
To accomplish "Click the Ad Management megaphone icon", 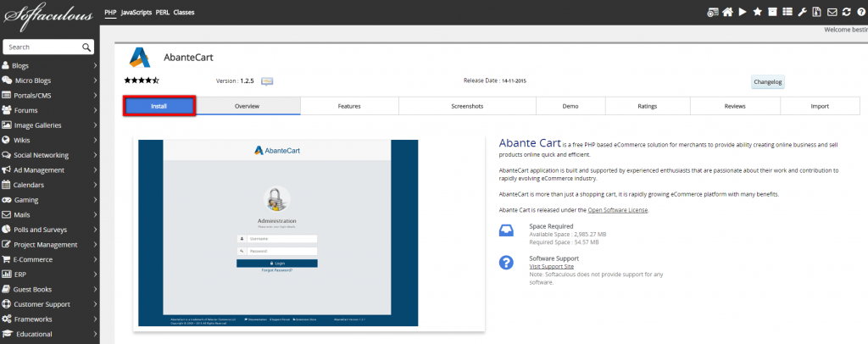I will [x=7, y=169].
